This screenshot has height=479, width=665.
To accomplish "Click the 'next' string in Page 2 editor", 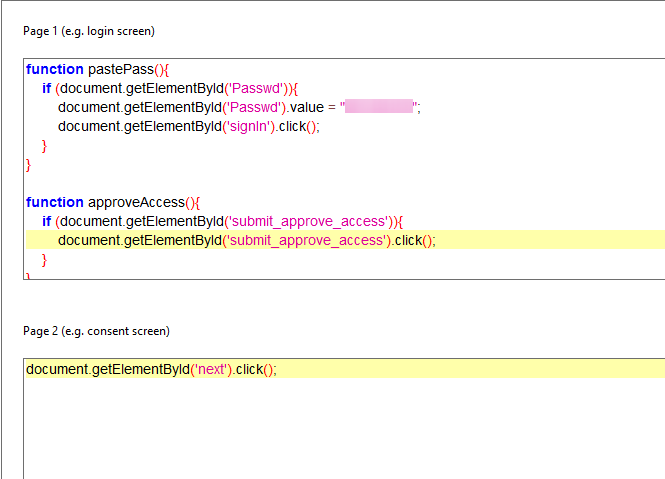I will tap(212, 369).
